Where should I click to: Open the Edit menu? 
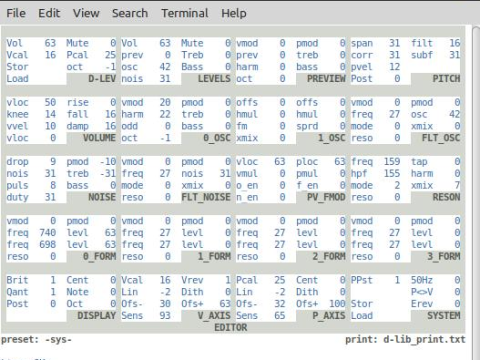(49, 13)
